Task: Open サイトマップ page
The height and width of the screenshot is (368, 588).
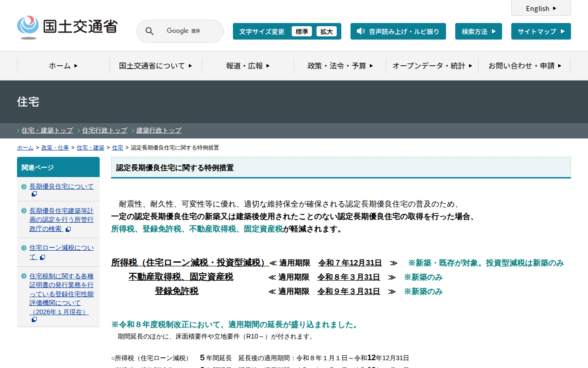Action: [x=541, y=31]
